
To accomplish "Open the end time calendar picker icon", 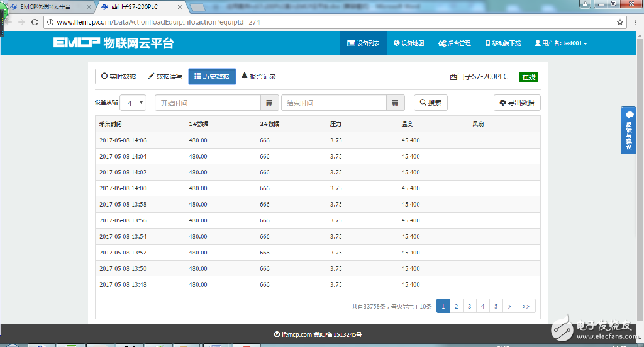I will pos(395,103).
